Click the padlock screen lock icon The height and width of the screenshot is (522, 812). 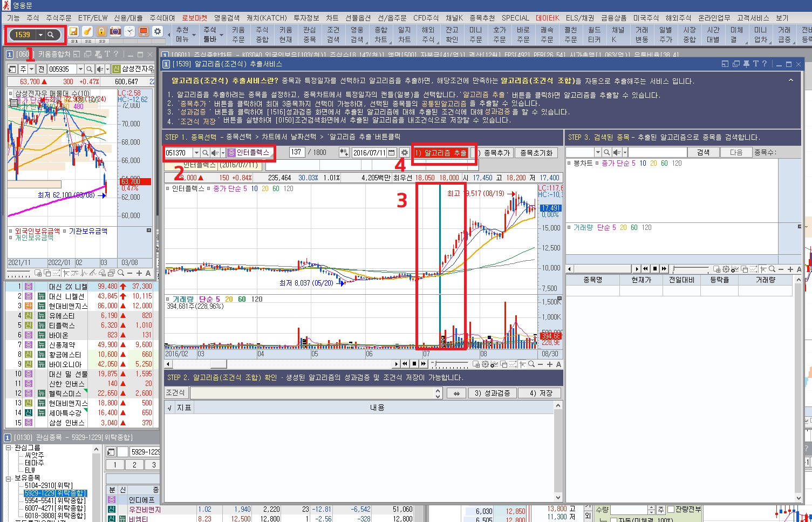click(x=101, y=31)
